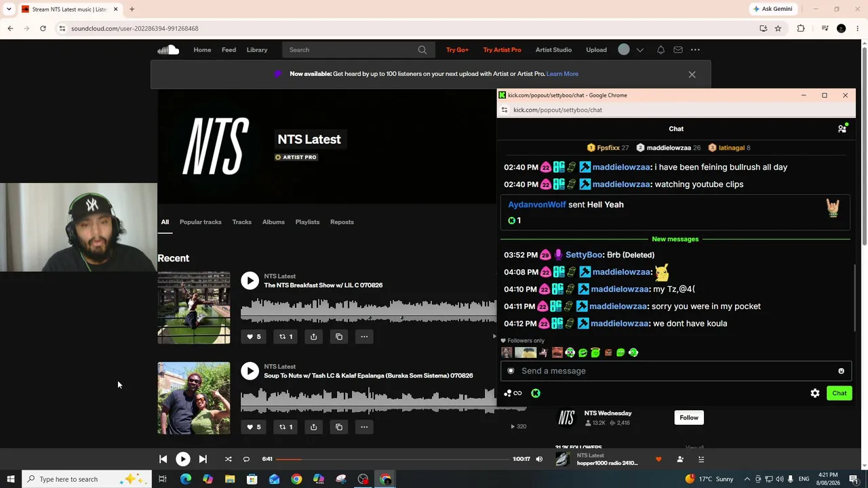Copy link for NTS Breakfast Show track
The width and height of the screenshot is (868, 488).
(x=339, y=337)
